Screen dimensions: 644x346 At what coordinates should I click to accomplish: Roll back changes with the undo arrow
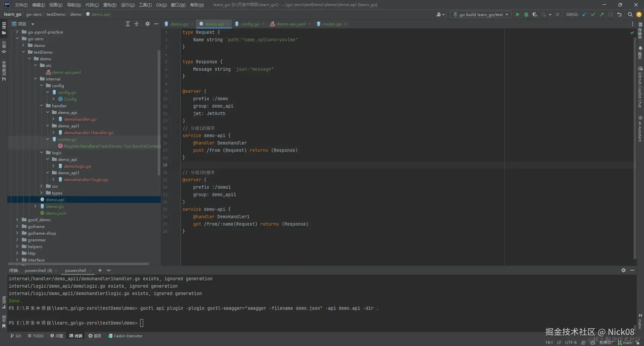[620, 14]
